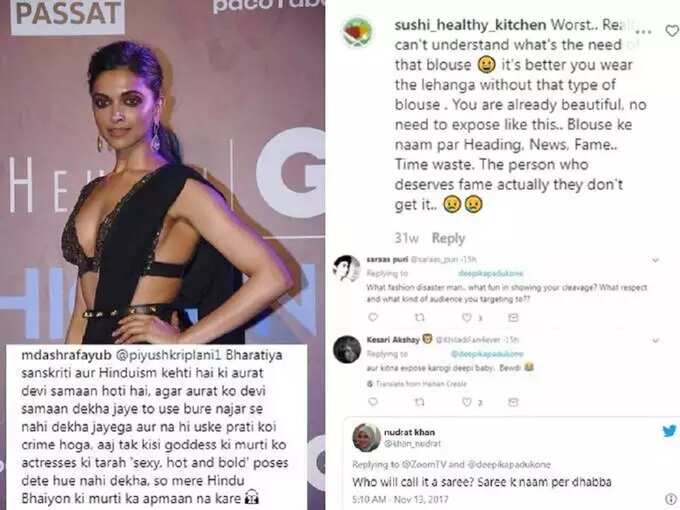
Task: Expand the chevron menu on Kesari Akshay's tweet
Action: point(655,340)
